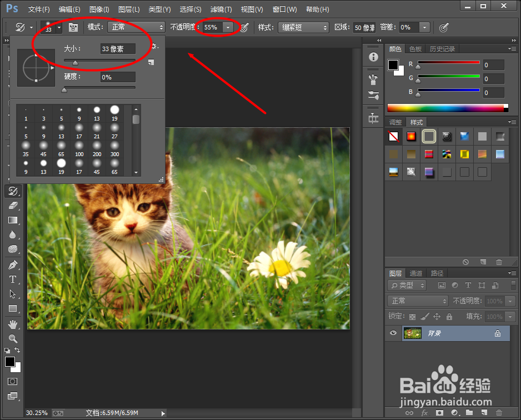Switch to the 色板 tab
521x420 pixels.
coord(415,49)
